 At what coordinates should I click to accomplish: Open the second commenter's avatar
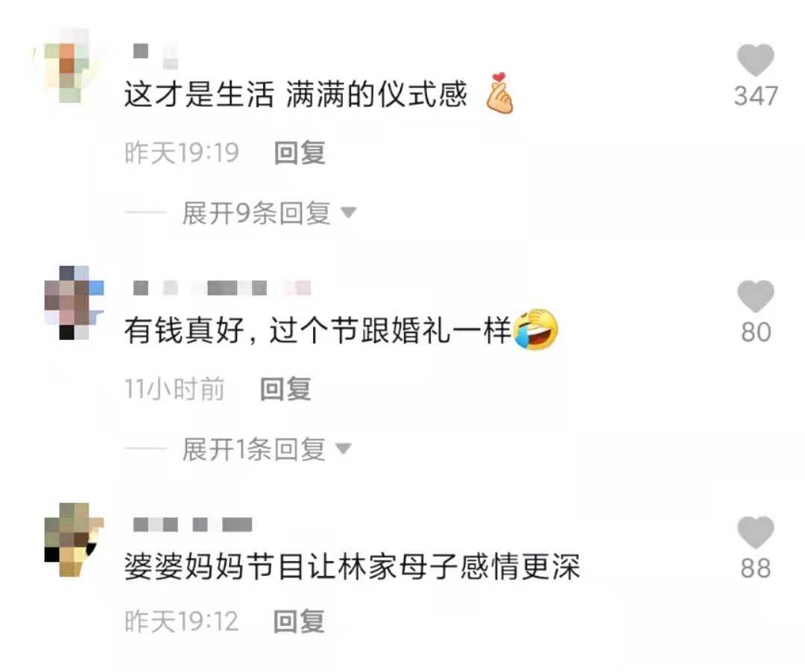coord(74,302)
